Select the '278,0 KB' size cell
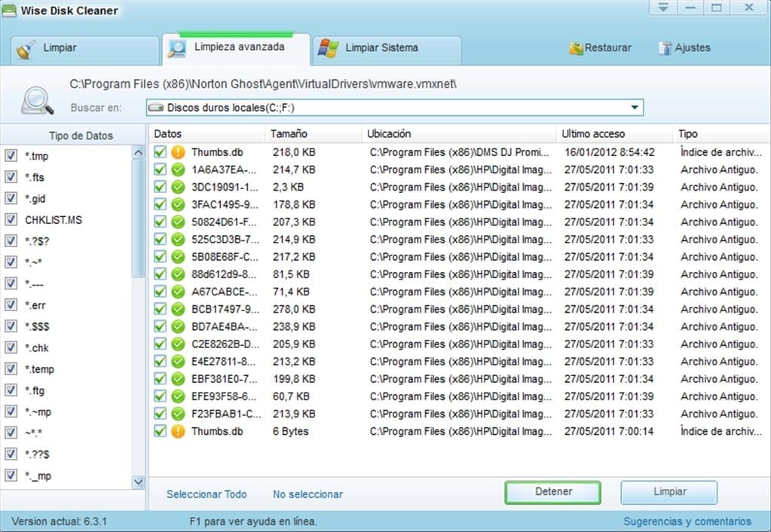 (x=294, y=309)
